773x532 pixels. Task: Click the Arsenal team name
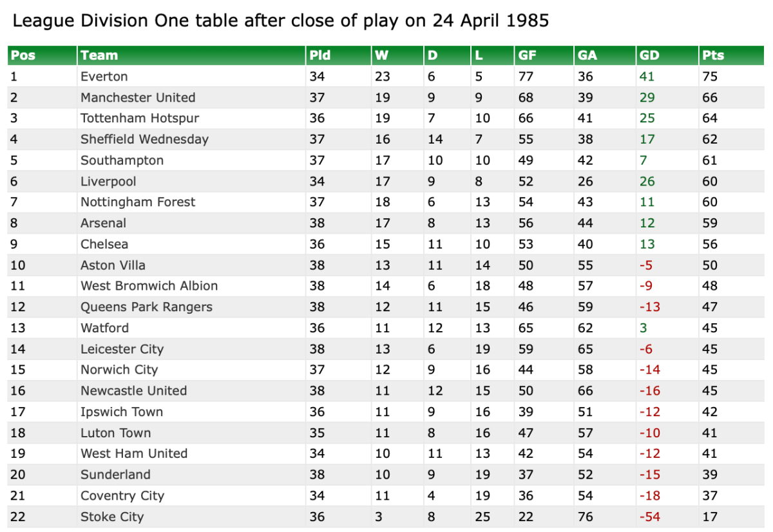[103, 223]
